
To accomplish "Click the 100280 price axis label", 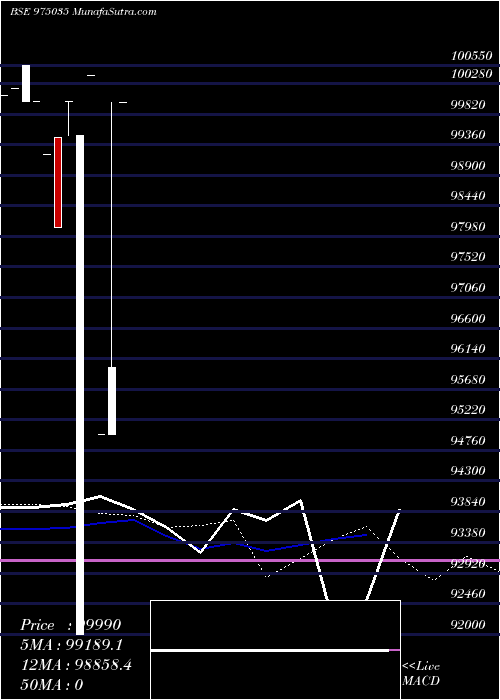I will point(471,74).
